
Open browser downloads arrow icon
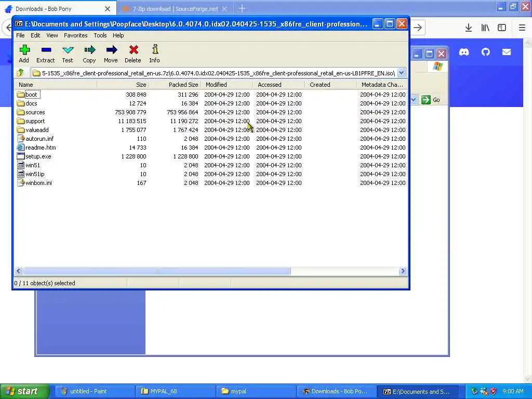pos(469,28)
